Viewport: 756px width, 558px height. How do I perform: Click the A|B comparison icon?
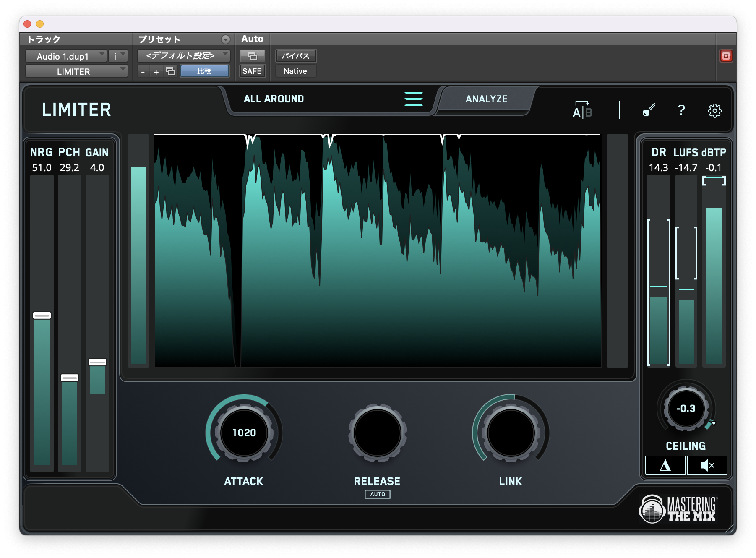(x=583, y=110)
